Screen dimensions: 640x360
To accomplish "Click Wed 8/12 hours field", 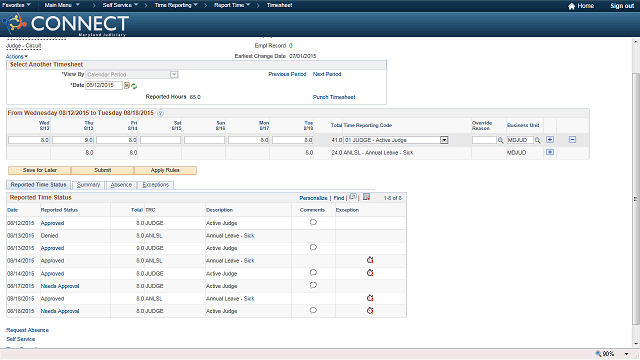I will (x=29, y=140).
